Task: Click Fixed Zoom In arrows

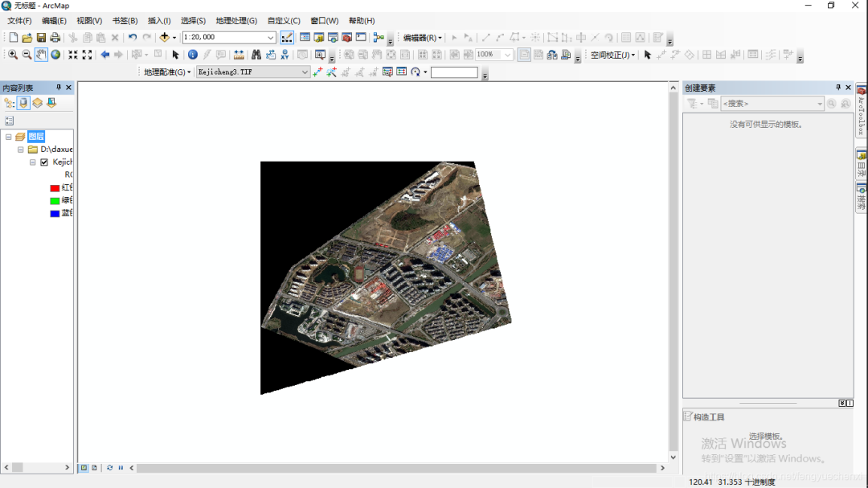Action: point(73,55)
